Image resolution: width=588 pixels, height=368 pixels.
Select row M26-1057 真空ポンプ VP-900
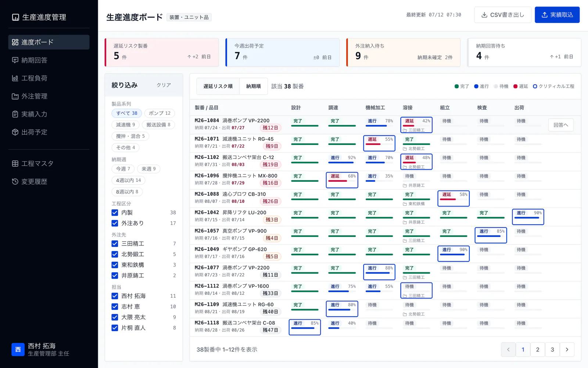pyautogui.click(x=385, y=235)
